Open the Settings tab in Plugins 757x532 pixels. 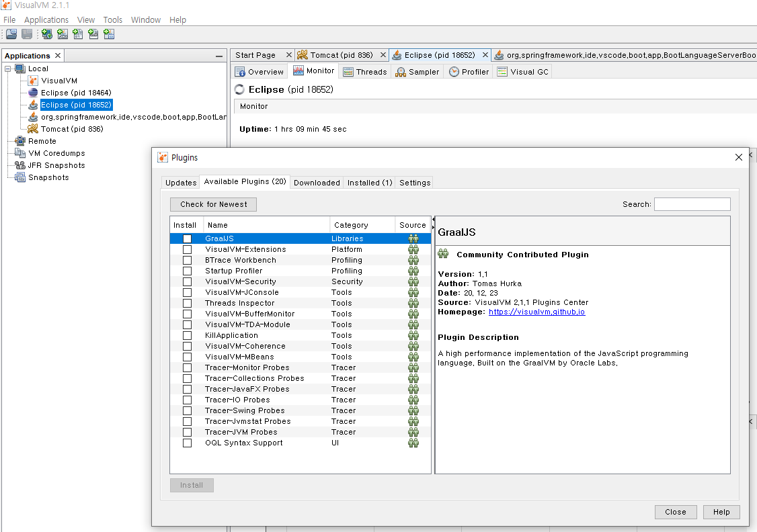[415, 182]
